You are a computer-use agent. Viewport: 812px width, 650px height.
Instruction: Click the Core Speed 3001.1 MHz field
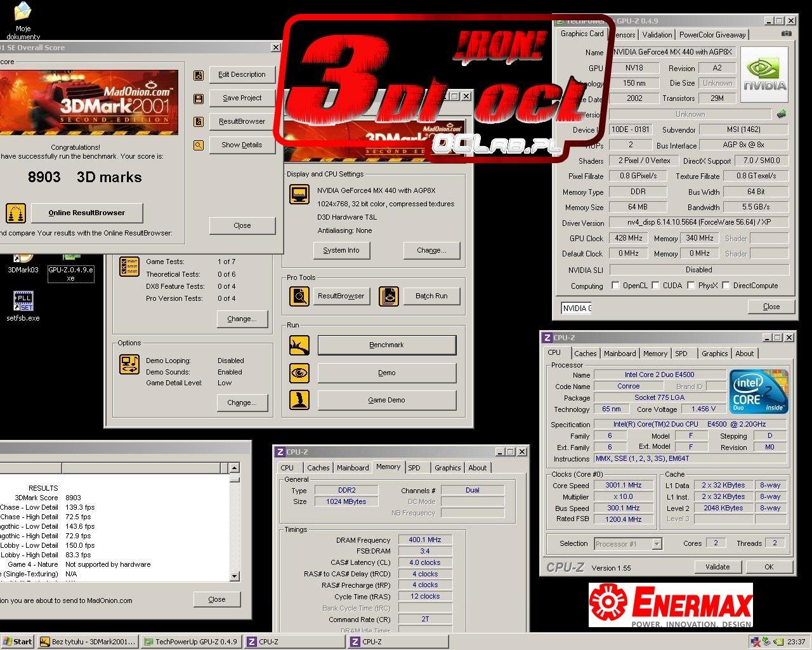pyautogui.click(x=624, y=485)
